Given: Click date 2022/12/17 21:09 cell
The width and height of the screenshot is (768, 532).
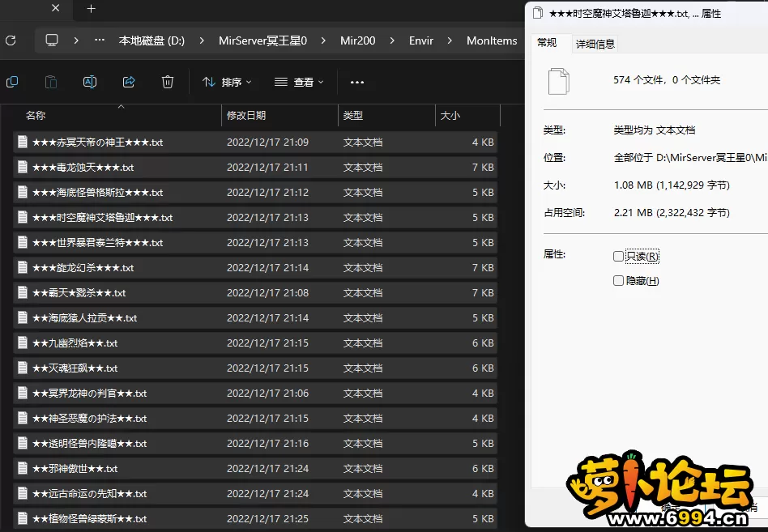Looking at the screenshot, I should (x=267, y=143).
